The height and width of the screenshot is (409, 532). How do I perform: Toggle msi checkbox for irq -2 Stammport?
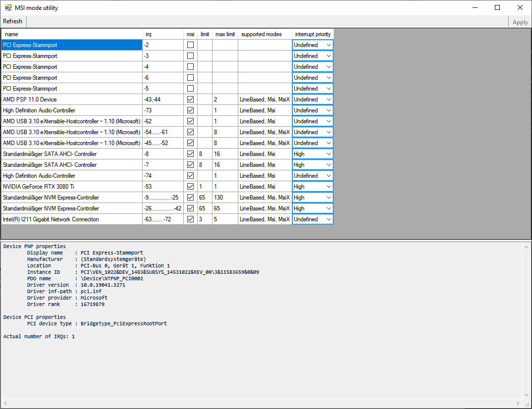click(191, 45)
